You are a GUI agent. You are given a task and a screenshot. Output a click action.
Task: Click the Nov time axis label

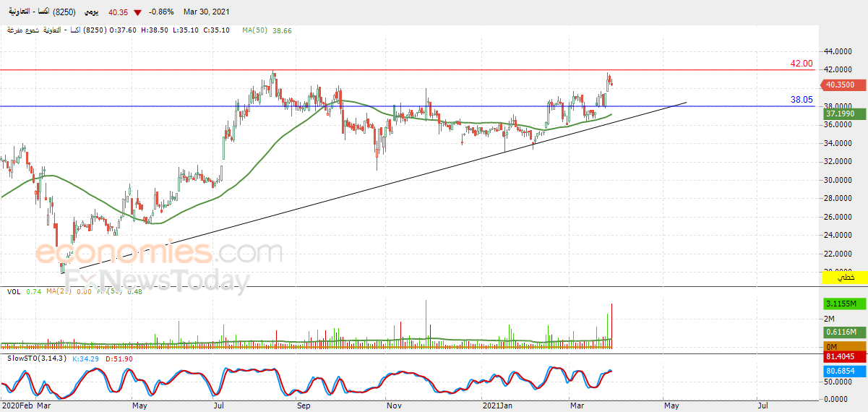394,407
